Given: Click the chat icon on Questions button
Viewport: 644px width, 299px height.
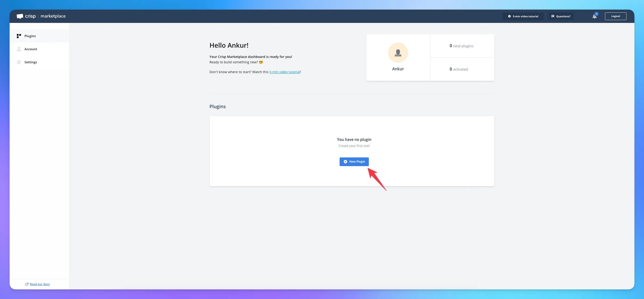Looking at the screenshot, I should (553, 16).
